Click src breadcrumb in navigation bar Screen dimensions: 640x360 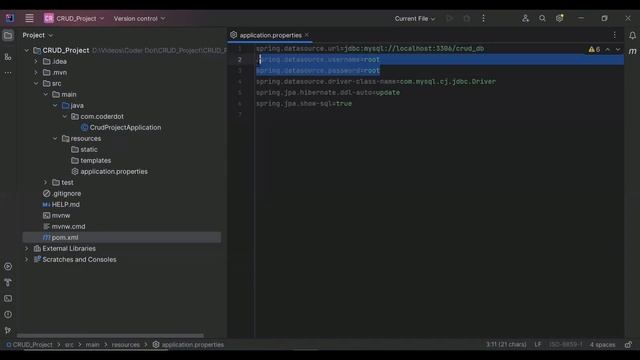69,345
